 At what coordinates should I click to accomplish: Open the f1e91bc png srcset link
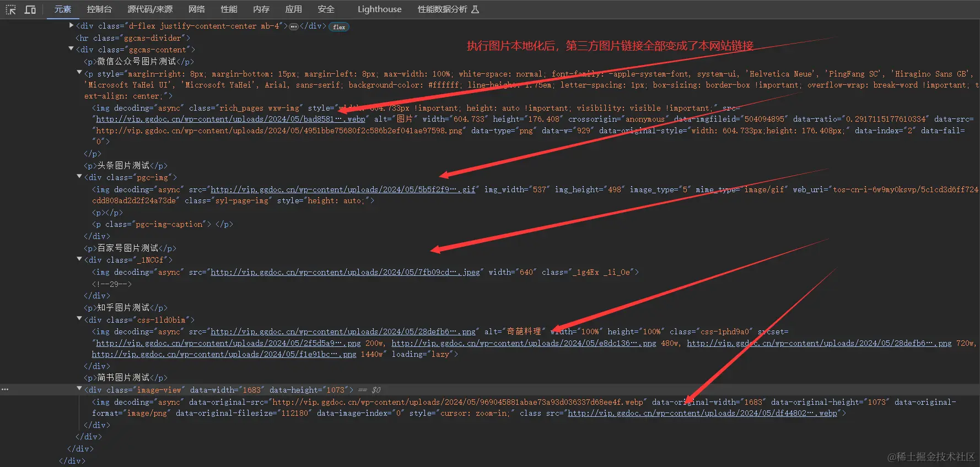(x=224, y=355)
